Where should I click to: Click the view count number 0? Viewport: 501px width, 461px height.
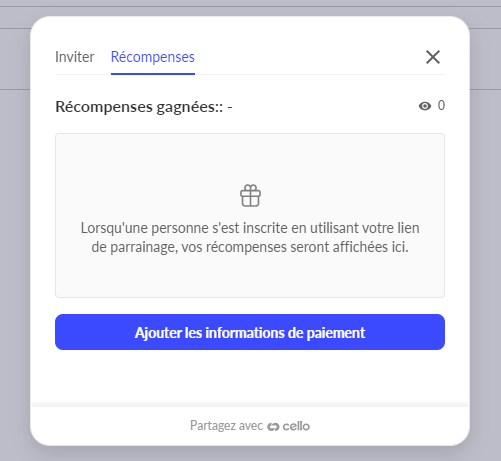tap(441, 105)
